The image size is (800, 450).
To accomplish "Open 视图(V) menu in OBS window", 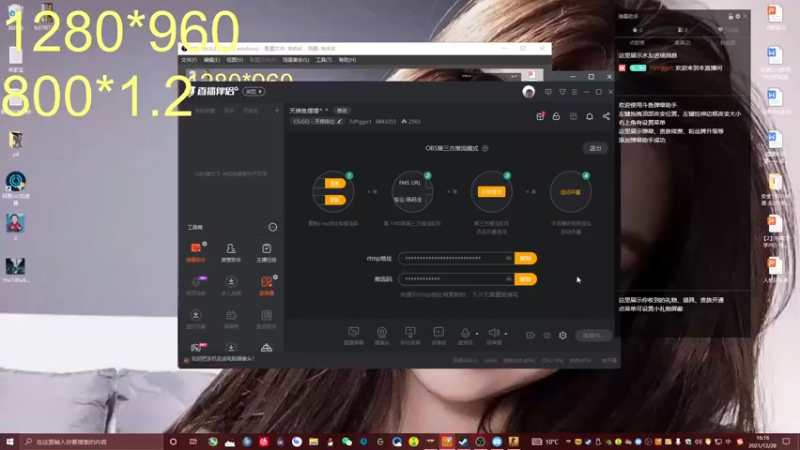I will [x=235, y=60].
